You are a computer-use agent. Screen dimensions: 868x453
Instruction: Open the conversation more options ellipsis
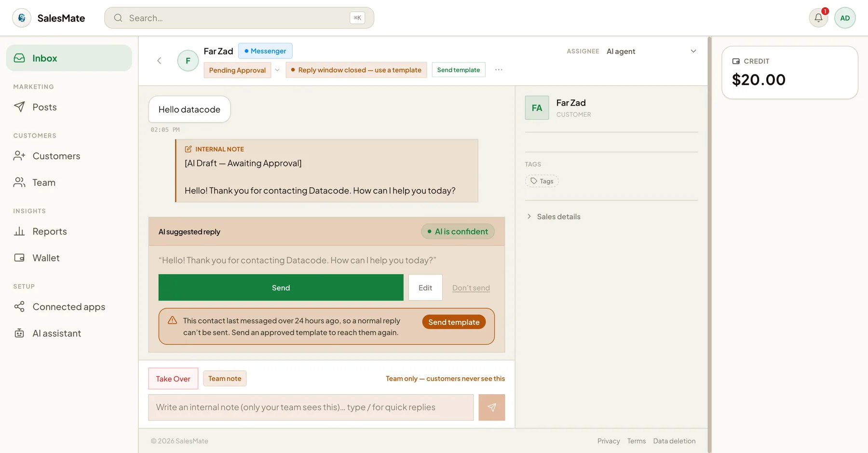[499, 70]
